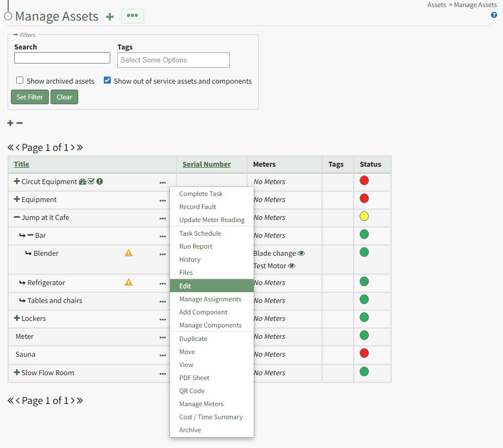The image size is (503, 448).
Task: Go to last page using top double arrow
Action: pyautogui.click(x=80, y=147)
